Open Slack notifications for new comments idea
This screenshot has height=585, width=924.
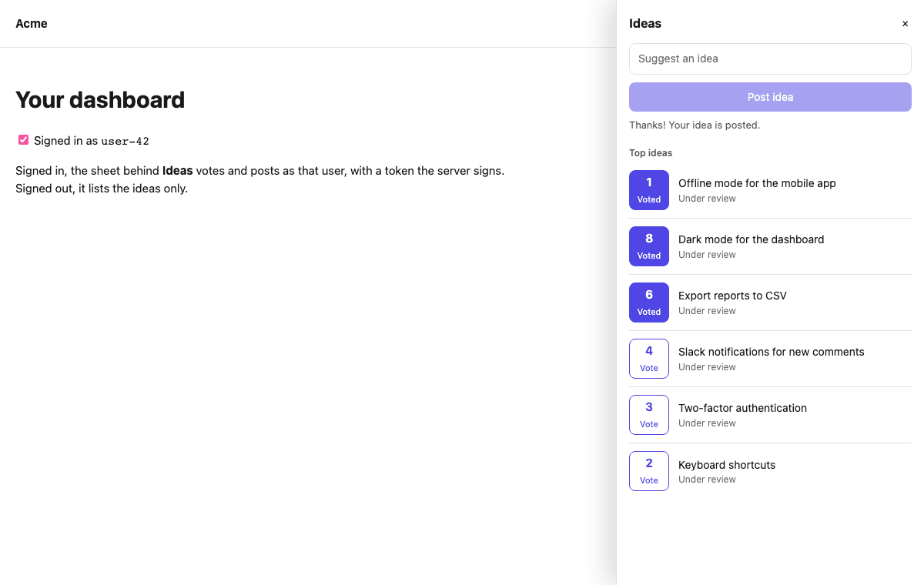[771, 352]
